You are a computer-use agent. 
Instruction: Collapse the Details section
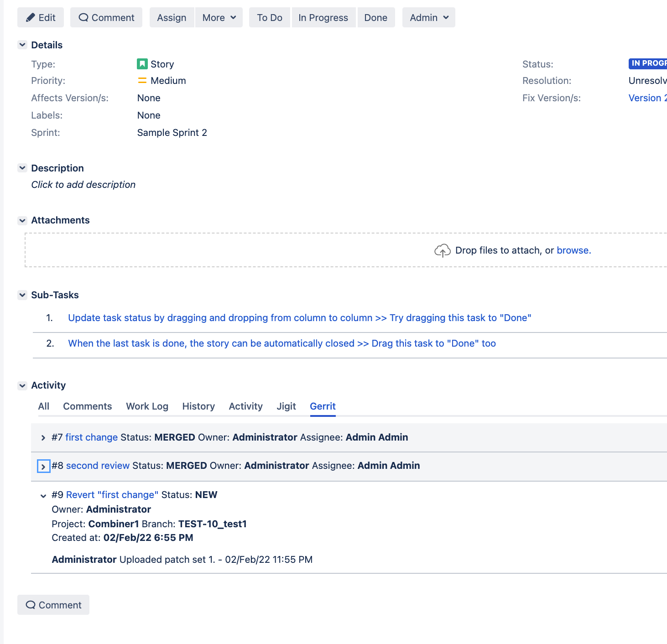[x=22, y=45]
